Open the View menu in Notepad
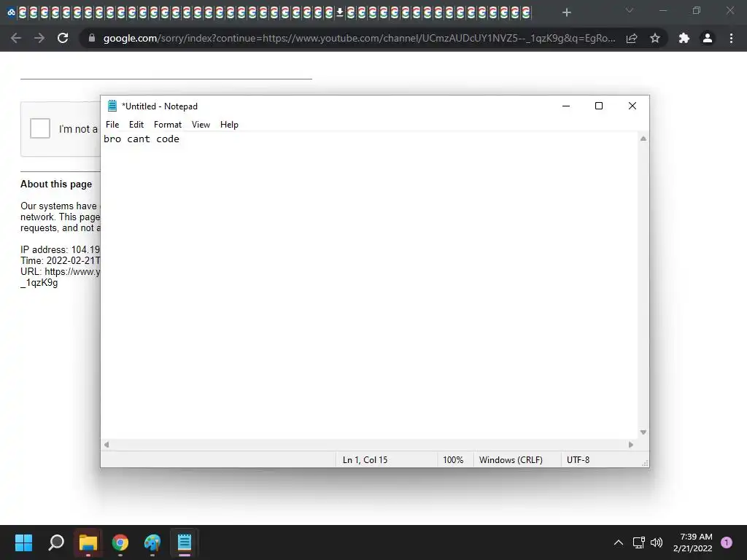 click(201, 124)
